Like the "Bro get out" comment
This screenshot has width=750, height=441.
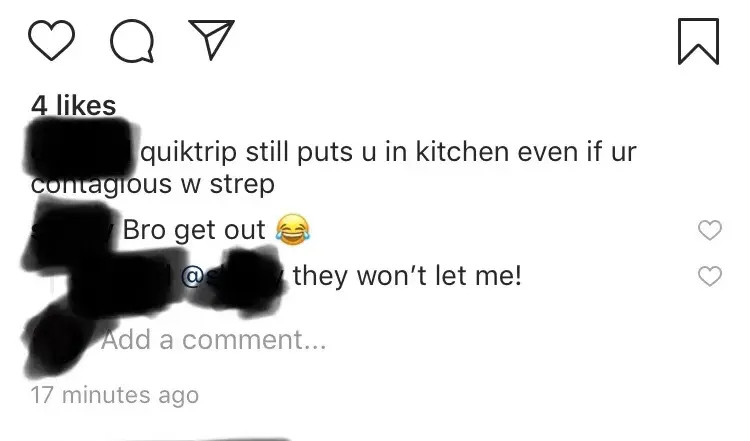pyautogui.click(x=710, y=230)
